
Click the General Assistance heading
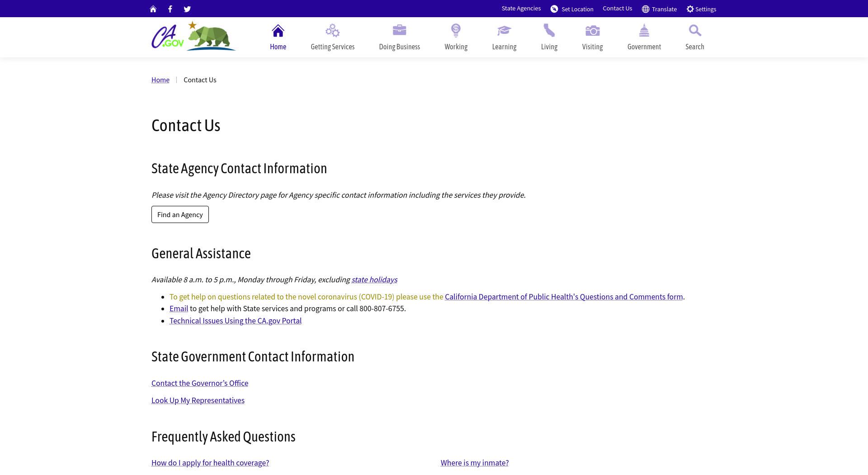coord(201,253)
